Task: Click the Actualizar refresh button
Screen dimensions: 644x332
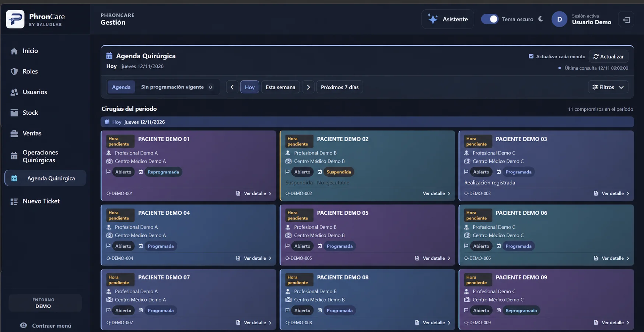Action: point(608,56)
